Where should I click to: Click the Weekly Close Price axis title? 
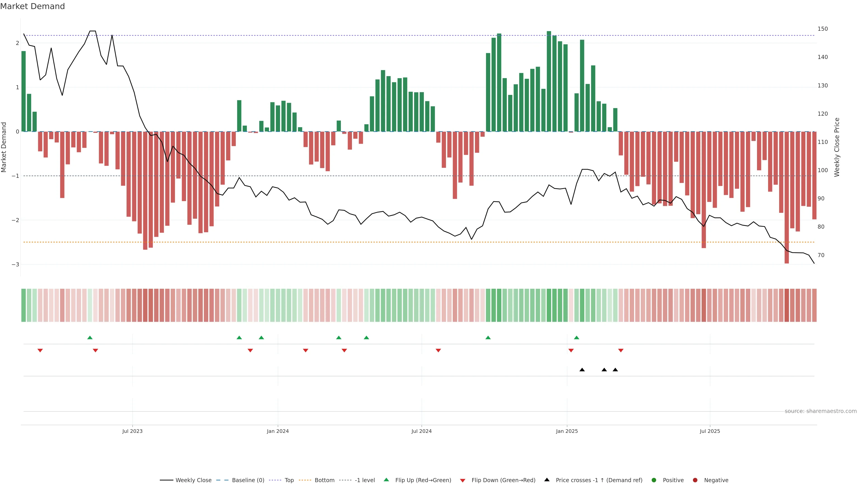click(837, 147)
